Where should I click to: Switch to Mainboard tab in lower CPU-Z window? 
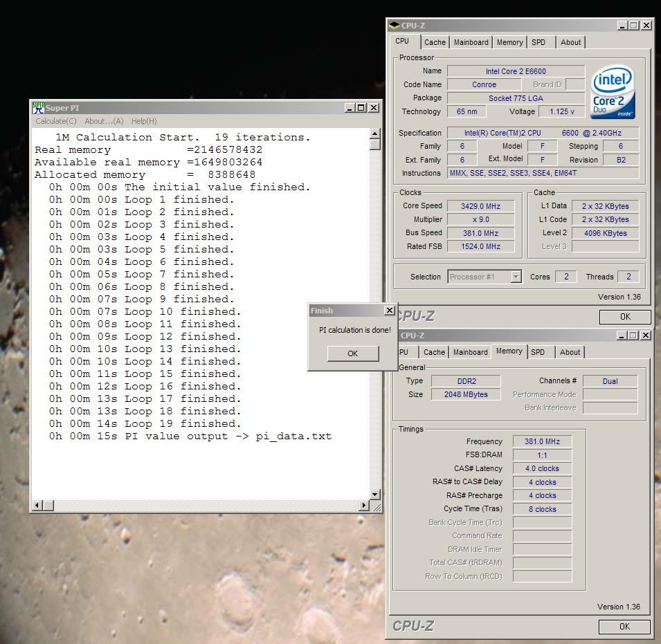tap(471, 352)
